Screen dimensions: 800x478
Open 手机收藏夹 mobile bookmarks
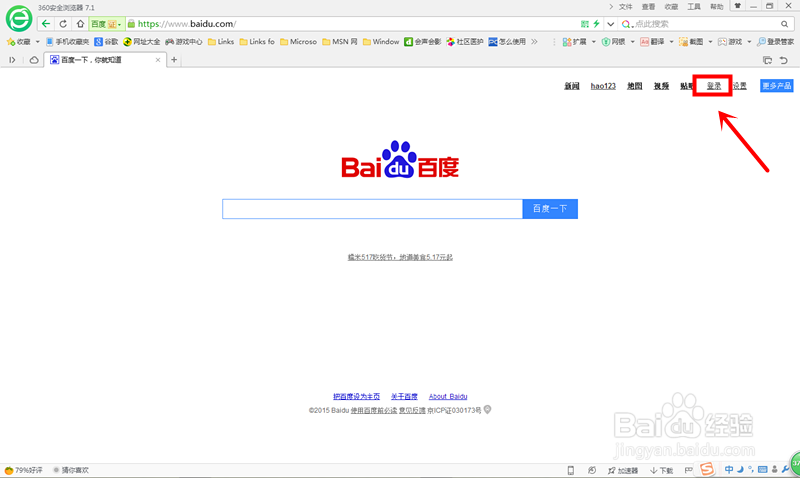(67, 42)
